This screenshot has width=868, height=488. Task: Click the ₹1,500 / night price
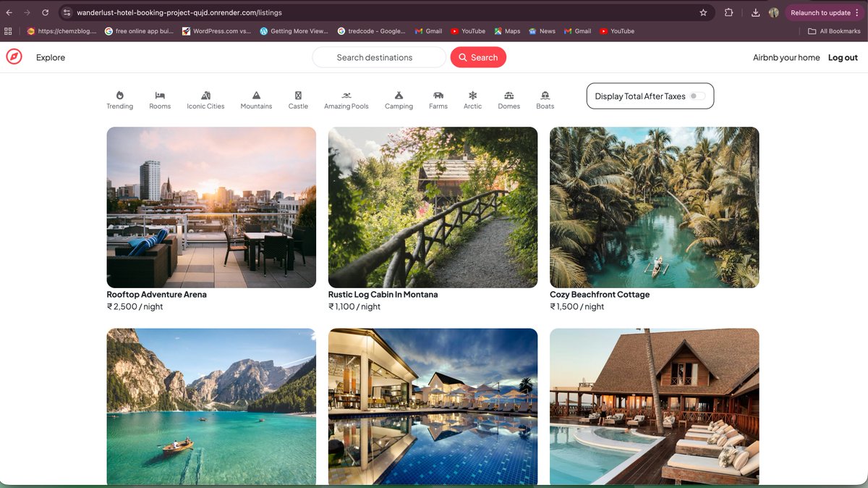point(577,307)
